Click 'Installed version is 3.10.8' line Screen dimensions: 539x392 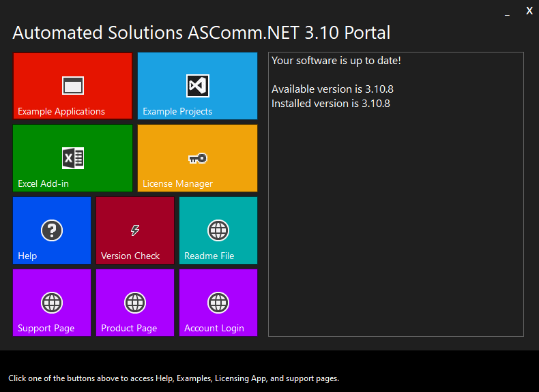[331, 104]
